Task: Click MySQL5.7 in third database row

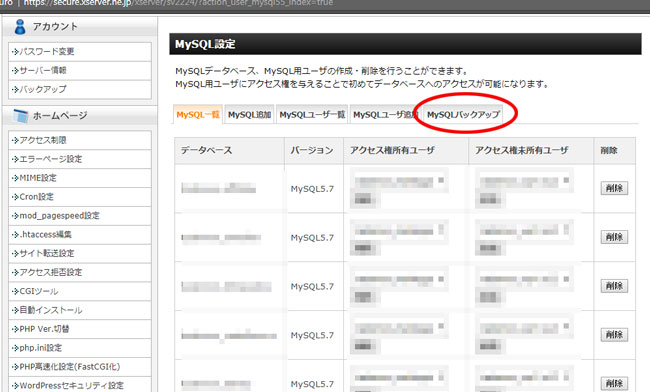Action: pos(312,287)
